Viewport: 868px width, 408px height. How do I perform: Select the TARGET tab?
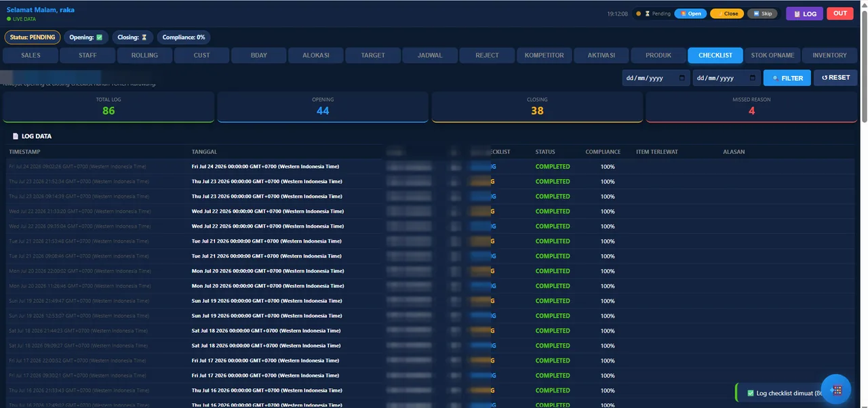click(373, 56)
